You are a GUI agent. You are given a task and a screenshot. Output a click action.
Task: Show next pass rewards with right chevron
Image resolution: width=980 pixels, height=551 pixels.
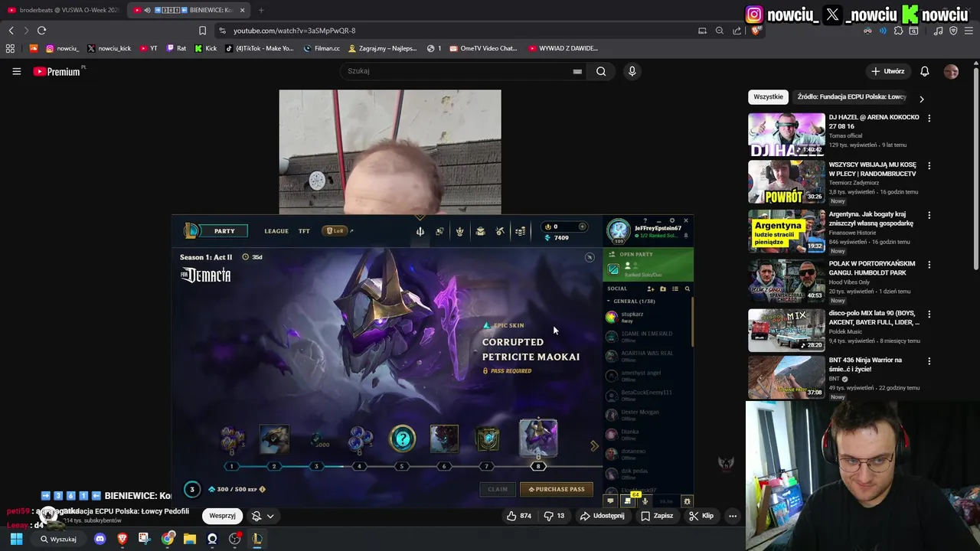pyautogui.click(x=594, y=445)
